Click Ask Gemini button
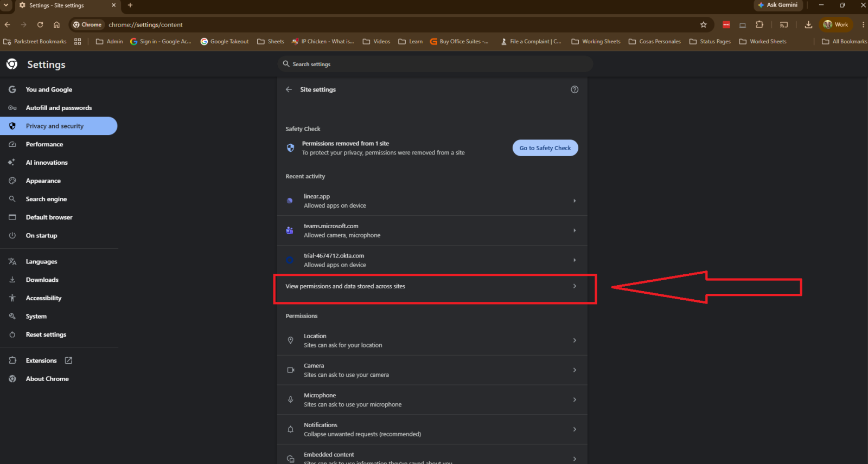The width and height of the screenshot is (868, 464). click(x=778, y=5)
